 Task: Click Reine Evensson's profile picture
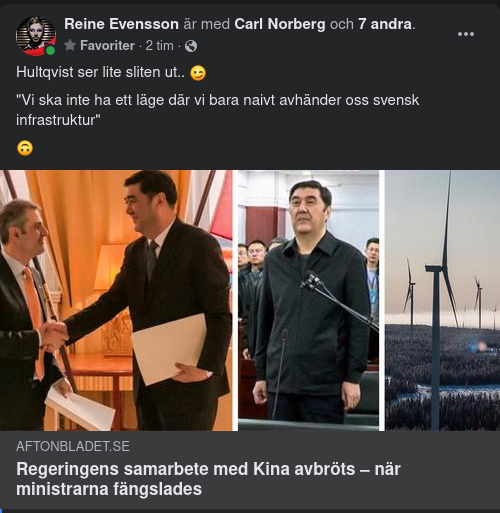pyautogui.click(x=36, y=36)
